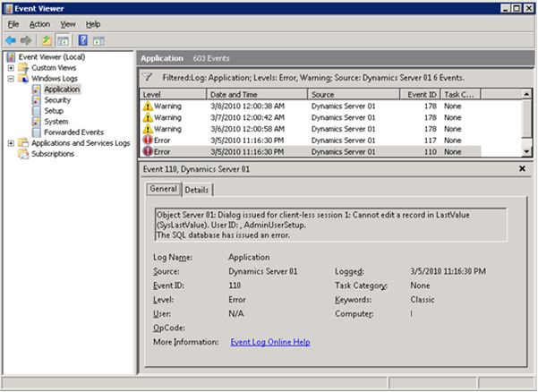This screenshot has width=538, height=392.
Task: Open the File menu
Action: (x=13, y=24)
